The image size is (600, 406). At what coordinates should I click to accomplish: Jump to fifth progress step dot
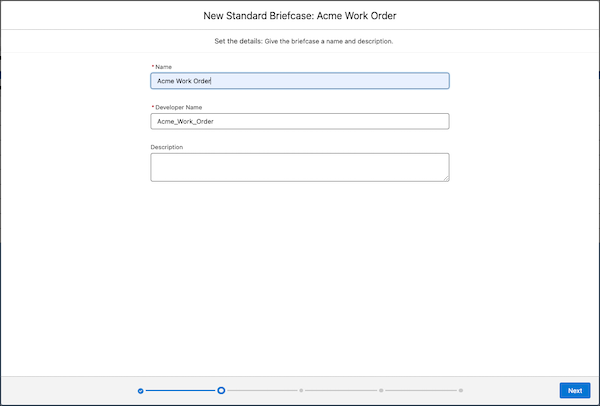pos(461,391)
